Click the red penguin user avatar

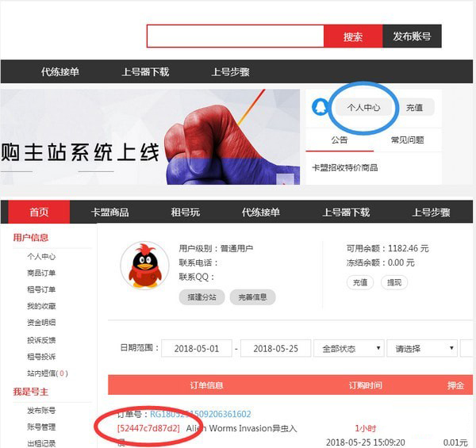coord(145,266)
